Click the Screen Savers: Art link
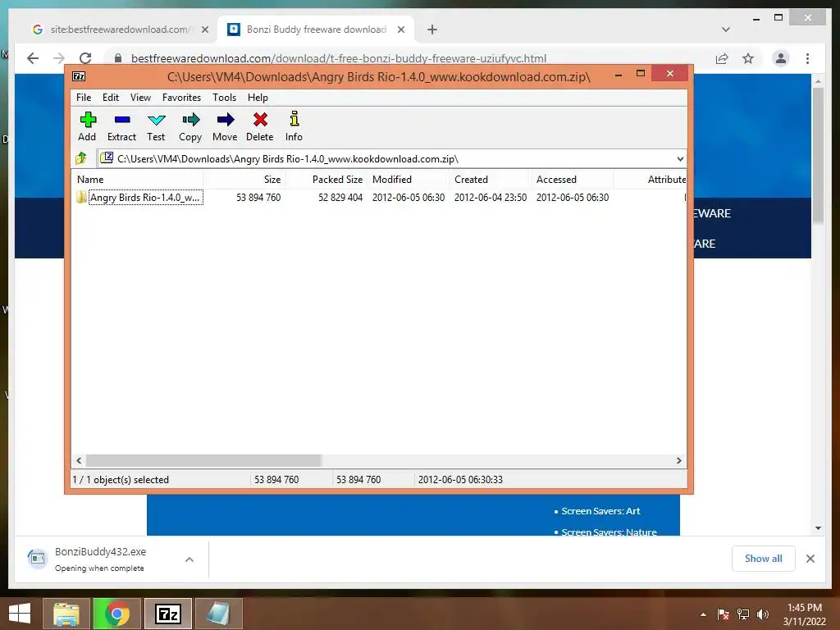Image resolution: width=840 pixels, height=630 pixels. pyautogui.click(x=600, y=511)
